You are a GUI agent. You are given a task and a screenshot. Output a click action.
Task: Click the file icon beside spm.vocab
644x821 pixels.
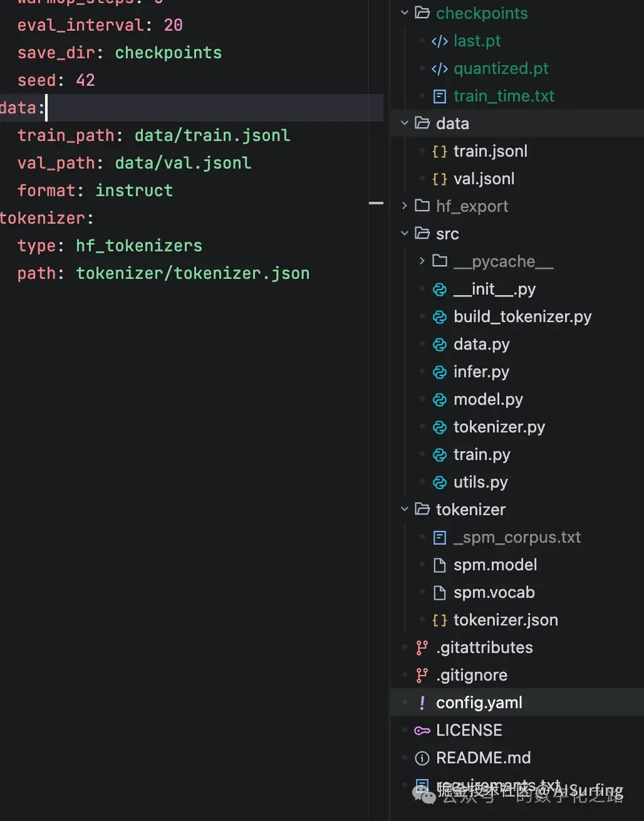[x=440, y=592]
